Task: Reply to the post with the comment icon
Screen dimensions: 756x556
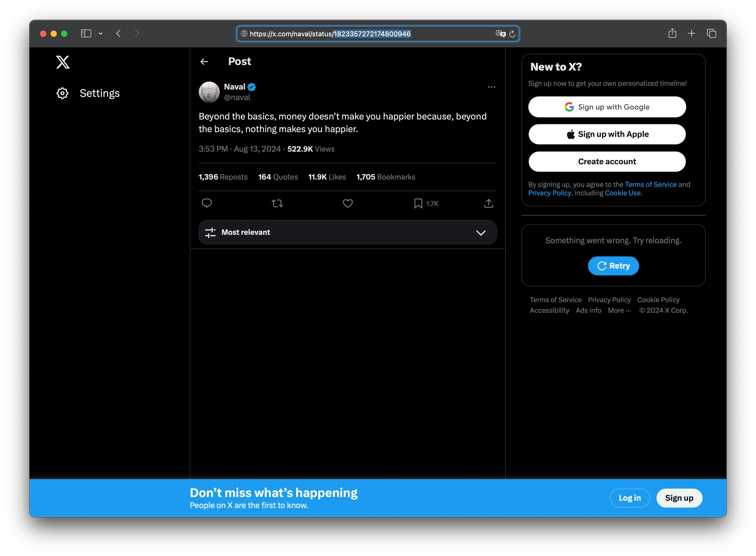Action: click(x=207, y=203)
